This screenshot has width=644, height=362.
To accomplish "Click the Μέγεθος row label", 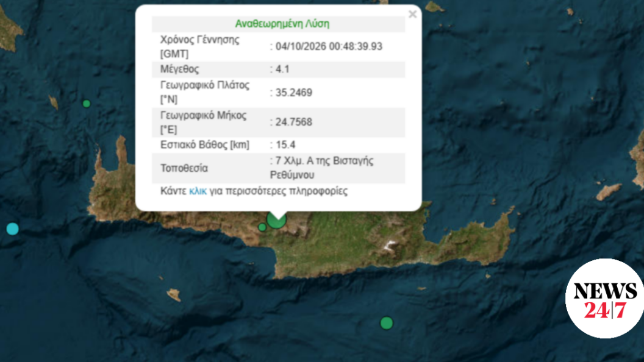I will [179, 69].
